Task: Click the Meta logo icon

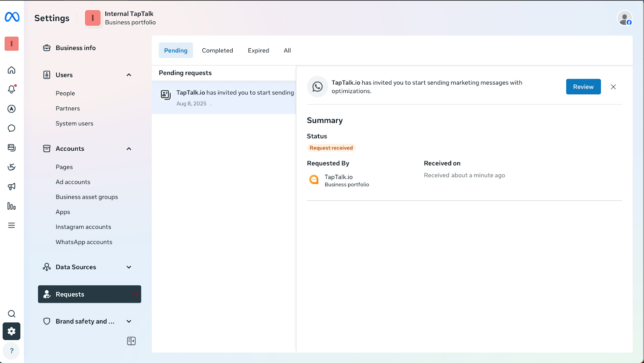Action: (12, 17)
